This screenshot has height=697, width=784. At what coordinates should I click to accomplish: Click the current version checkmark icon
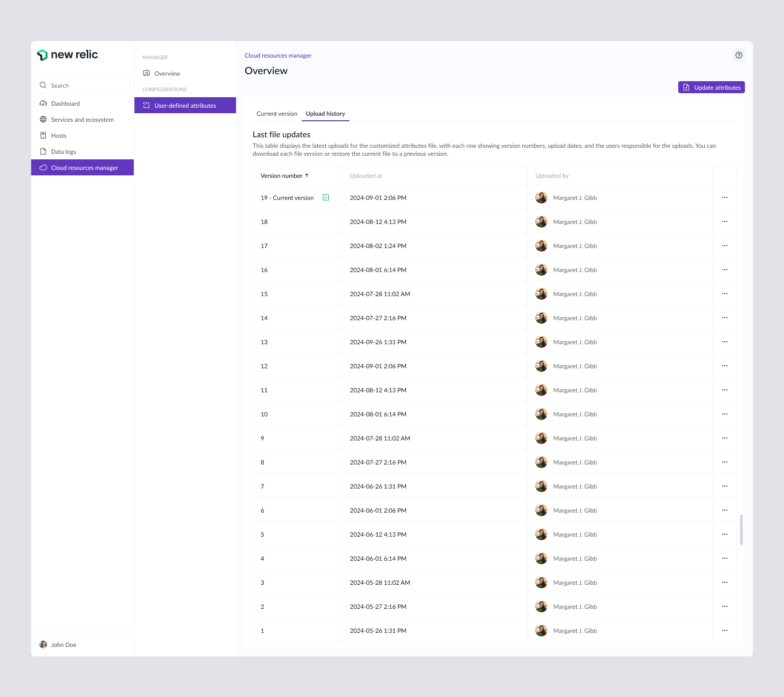coord(326,197)
